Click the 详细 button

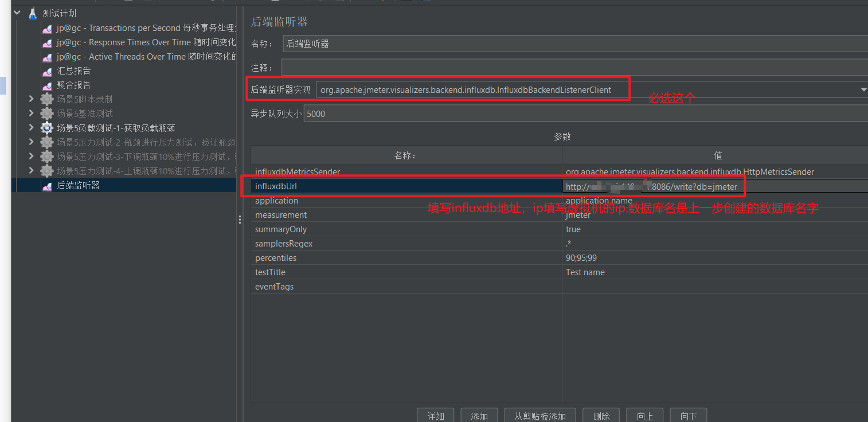[436, 415]
